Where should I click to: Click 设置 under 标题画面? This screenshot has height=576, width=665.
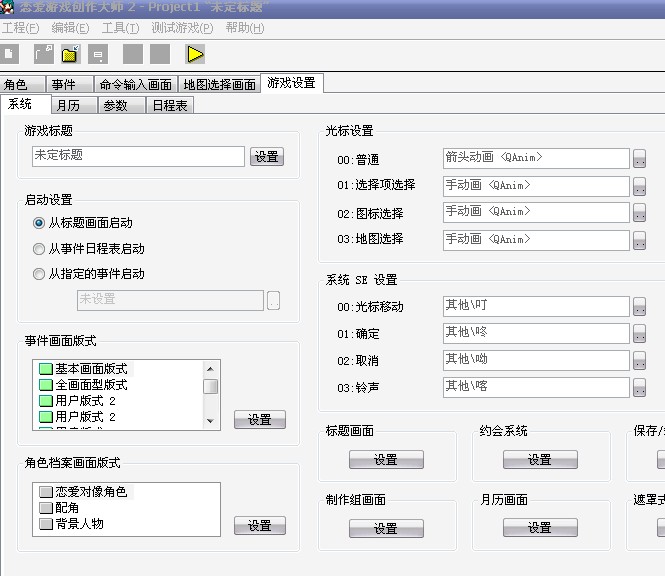coord(386,459)
